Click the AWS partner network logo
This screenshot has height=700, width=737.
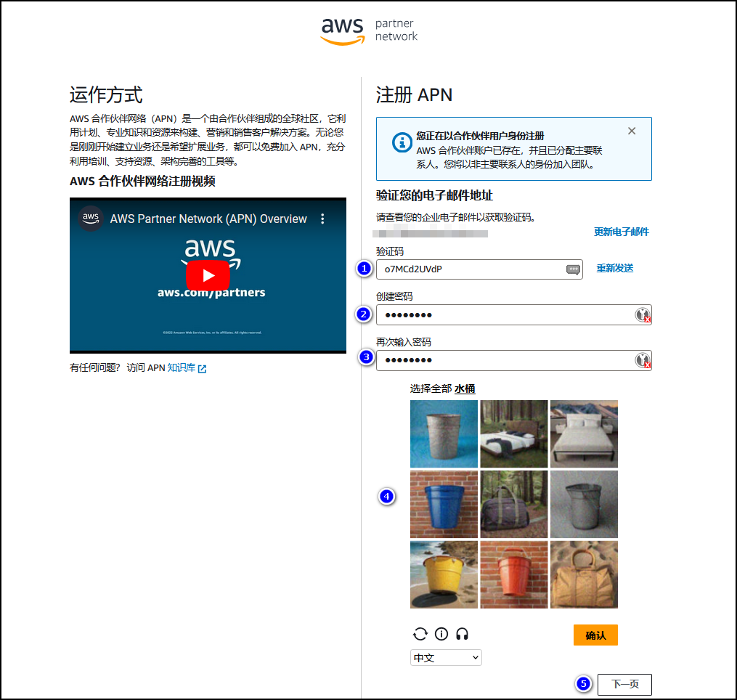point(369,31)
